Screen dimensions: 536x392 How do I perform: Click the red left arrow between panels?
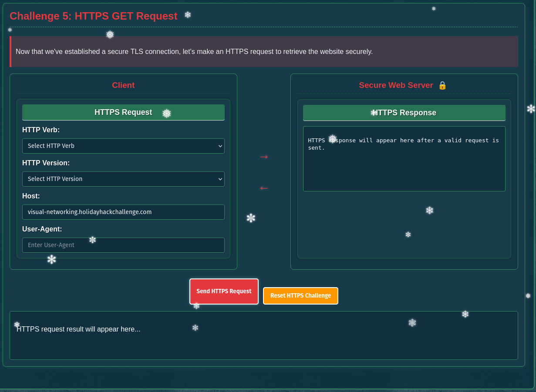point(264,188)
